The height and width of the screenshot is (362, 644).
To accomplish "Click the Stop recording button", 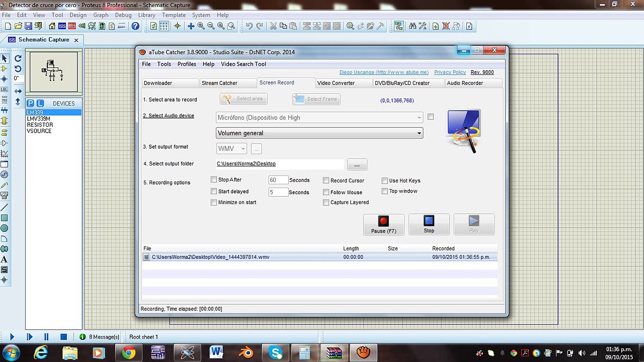I will [429, 225].
